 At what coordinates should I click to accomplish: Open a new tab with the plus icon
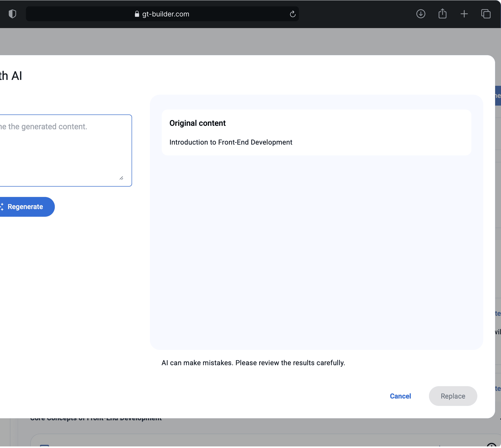464,14
